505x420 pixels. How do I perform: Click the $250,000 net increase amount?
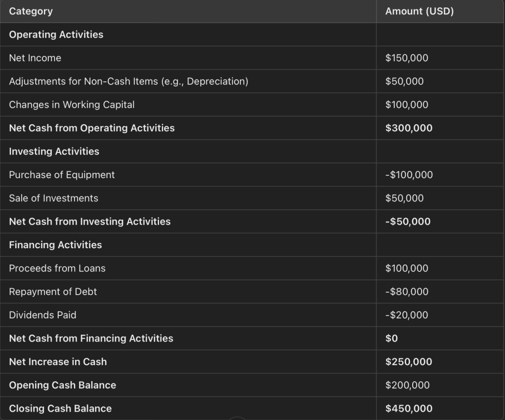pyautogui.click(x=408, y=362)
